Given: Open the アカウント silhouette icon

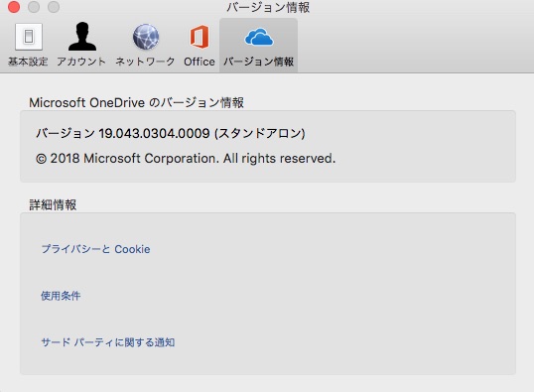Looking at the screenshot, I should pyautogui.click(x=82, y=37).
